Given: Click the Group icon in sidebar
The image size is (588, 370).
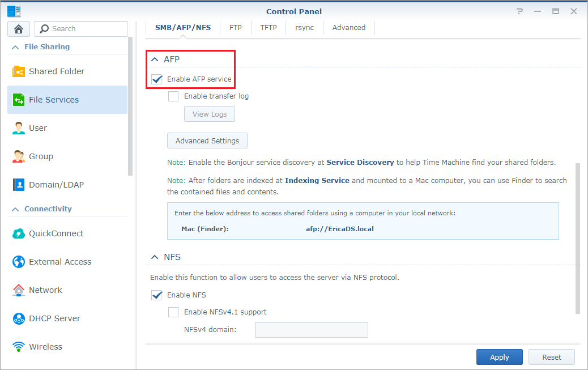Looking at the screenshot, I should 18,156.
